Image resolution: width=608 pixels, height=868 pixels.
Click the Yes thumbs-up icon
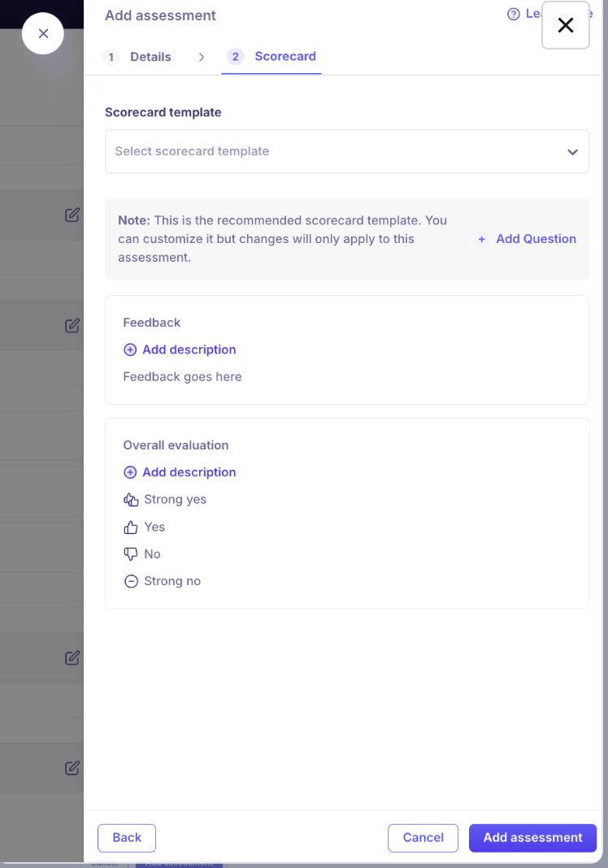131,527
